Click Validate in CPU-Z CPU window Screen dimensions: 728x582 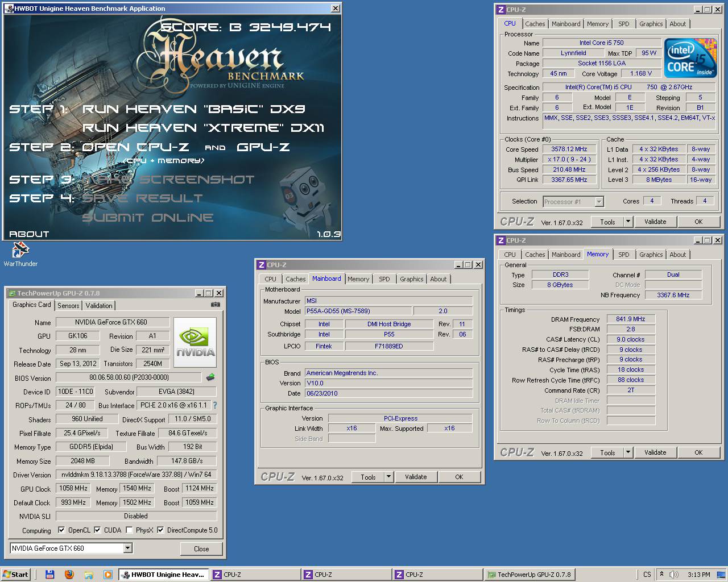pos(655,222)
